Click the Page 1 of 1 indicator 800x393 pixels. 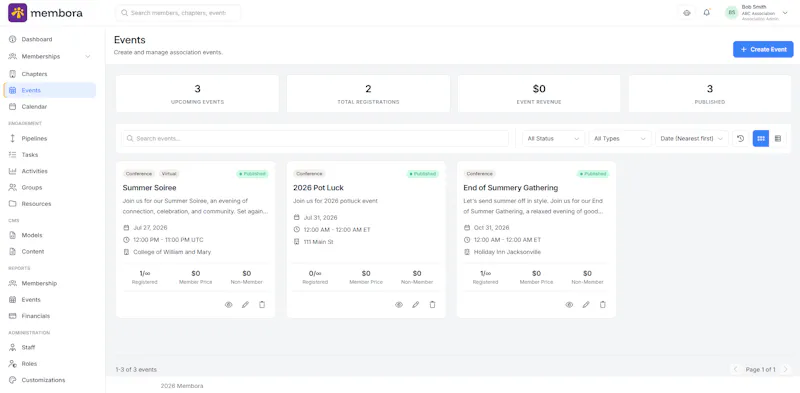click(x=760, y=370)
